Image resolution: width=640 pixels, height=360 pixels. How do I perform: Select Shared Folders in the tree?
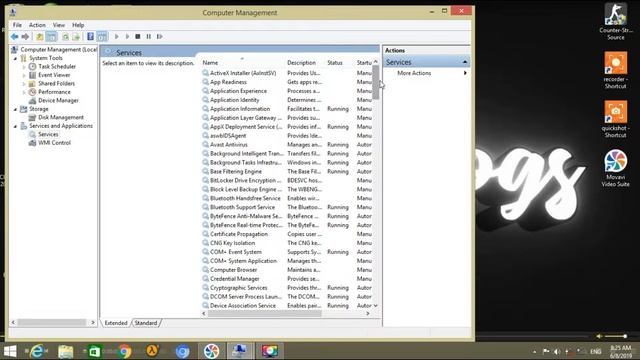tap(56, 83)
